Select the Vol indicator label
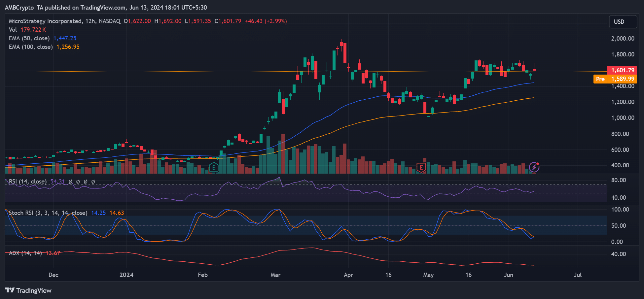This screenshot has width=644, height=299. [x=13, y=30]
